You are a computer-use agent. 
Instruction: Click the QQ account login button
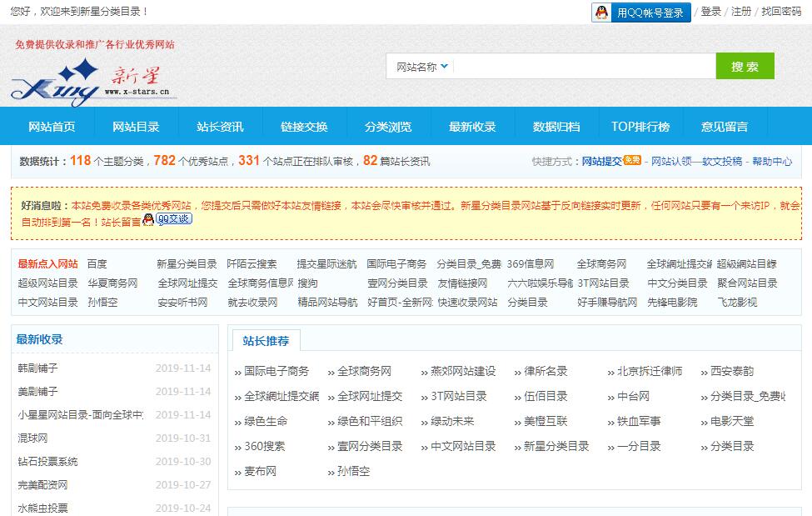(640, 13)
